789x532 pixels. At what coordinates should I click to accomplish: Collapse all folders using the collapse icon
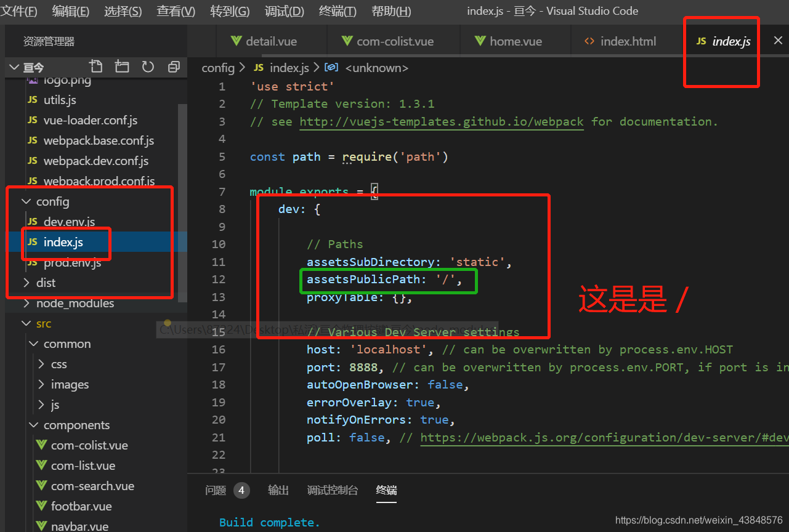tap(174, 66)
